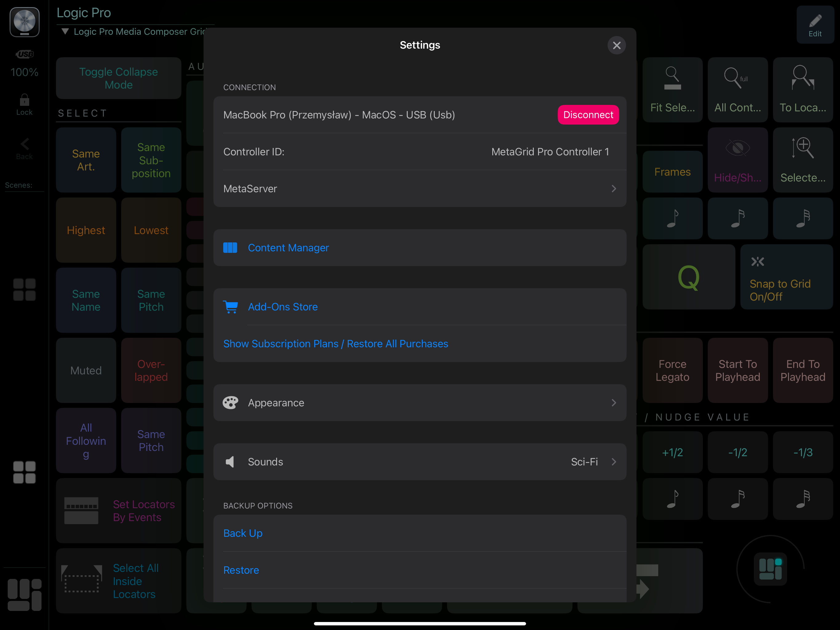This screenshot has height=630, width=840.
Task: Tap the Logic Pro app icon
Action: 24,22
